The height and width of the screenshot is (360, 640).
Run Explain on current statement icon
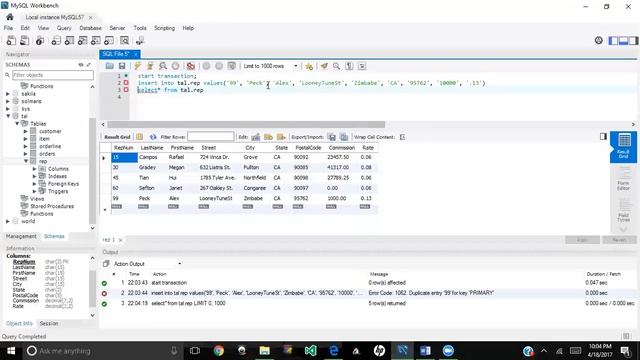coord(163,66)
